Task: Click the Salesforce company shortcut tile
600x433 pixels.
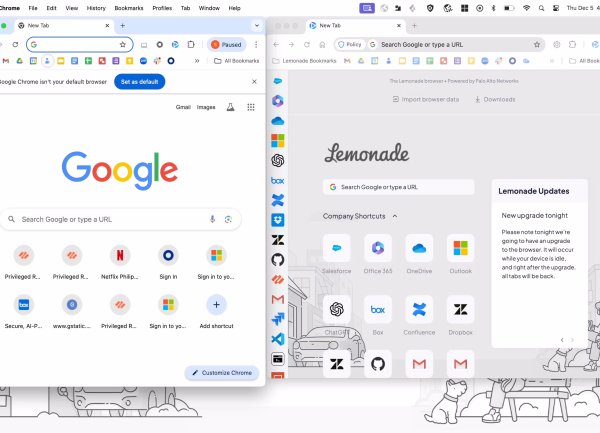Action: click(x=337, y=248)
